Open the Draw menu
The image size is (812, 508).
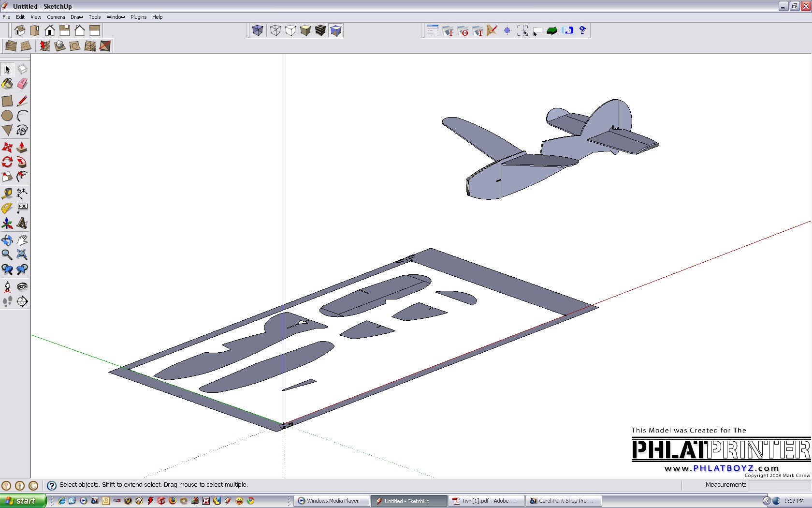[76, 17]
